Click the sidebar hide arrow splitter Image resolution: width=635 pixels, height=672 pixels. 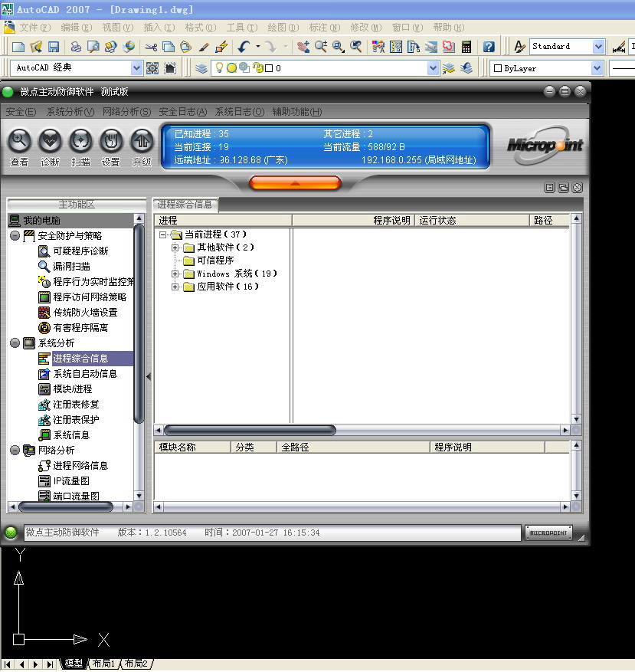point(149,377)
